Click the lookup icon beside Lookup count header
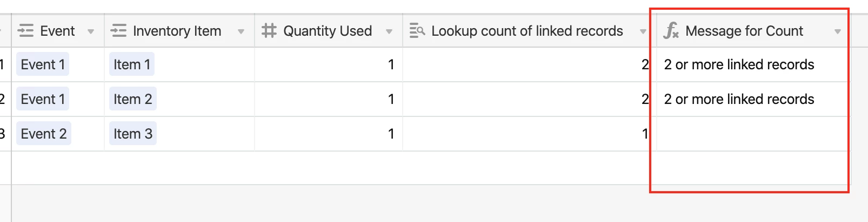This screenshot has width=868, height=222. pyautogui.click(x=417, y=31)
